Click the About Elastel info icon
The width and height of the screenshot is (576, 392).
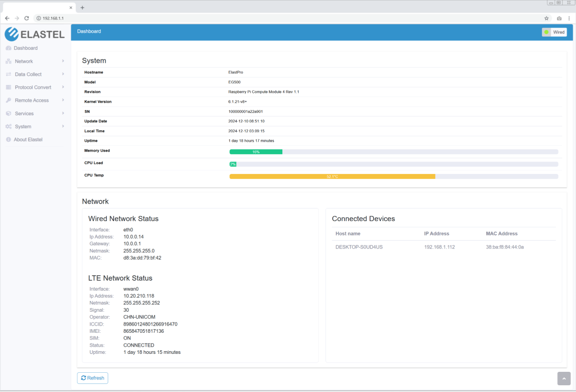point(9,139)
